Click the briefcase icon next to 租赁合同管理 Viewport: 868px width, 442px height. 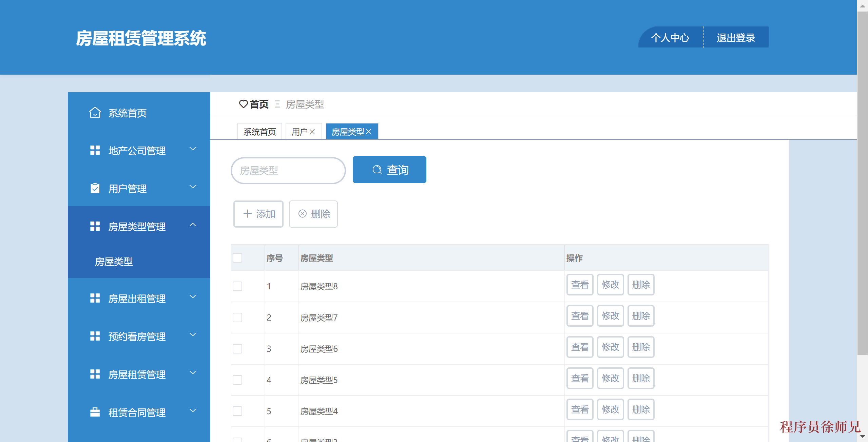95,412
